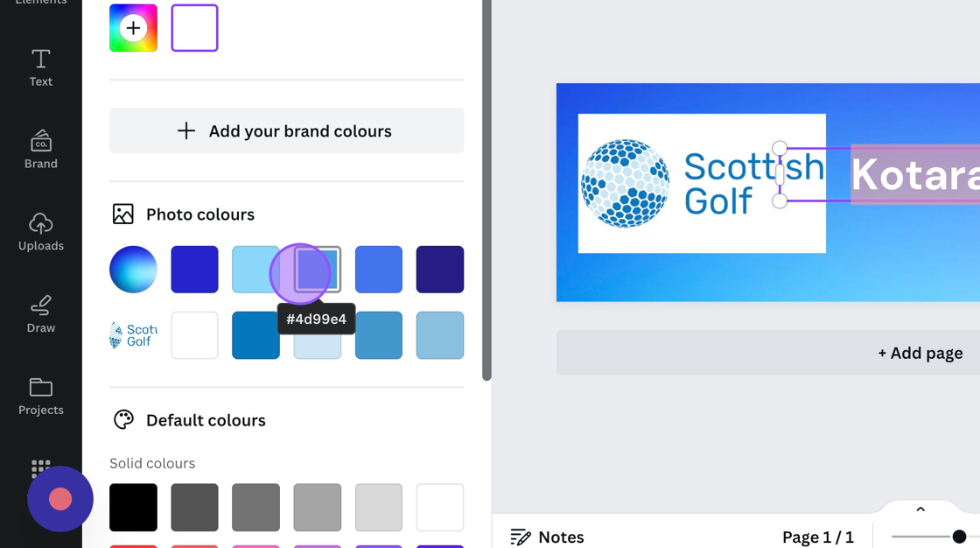Click the top resize handle of text box
This screenshot has width=980, height=548.
click(780, 148)
